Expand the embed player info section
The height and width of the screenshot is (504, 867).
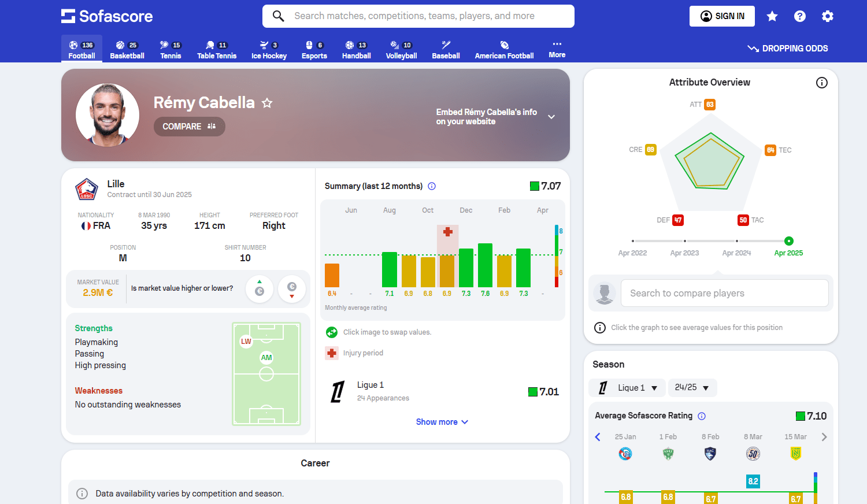[551, 117]
